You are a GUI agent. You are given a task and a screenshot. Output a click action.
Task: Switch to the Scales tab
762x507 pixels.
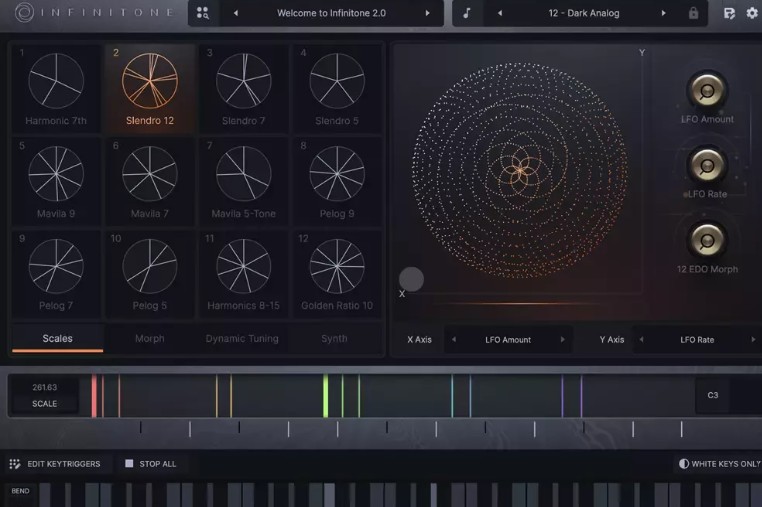57,338
